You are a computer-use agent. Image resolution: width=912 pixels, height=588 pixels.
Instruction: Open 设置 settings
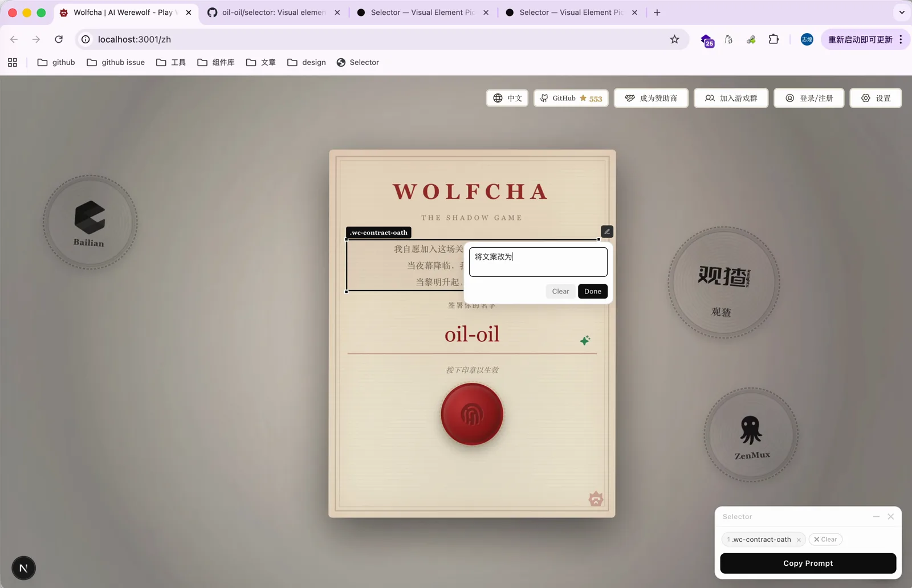pyautogui.click(x=876, y=98)
